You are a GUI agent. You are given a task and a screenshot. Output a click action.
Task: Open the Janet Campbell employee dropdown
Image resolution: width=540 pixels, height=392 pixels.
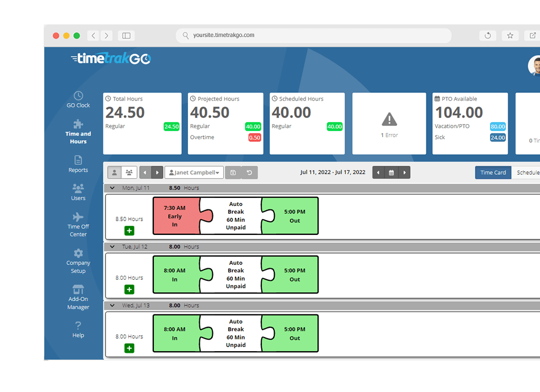point(194,172)
